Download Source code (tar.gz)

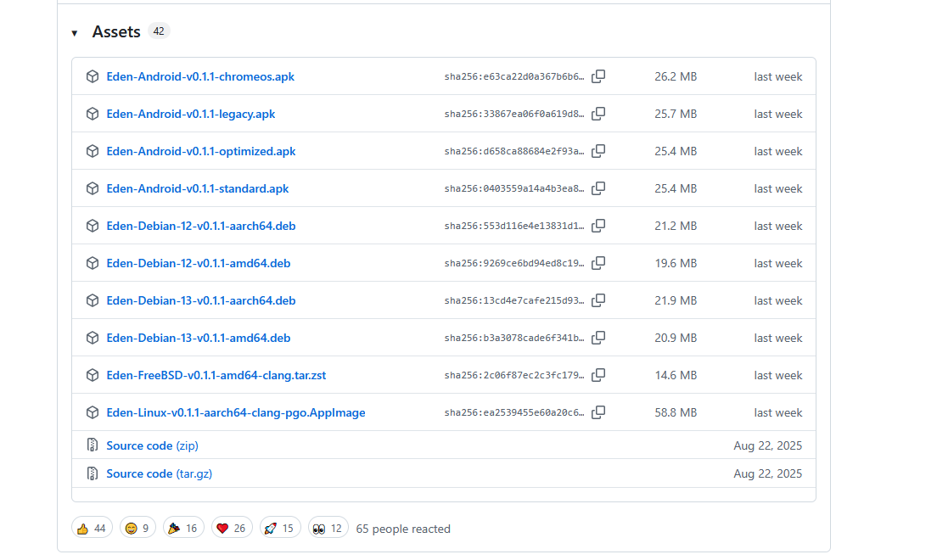[x=159, y=473]
